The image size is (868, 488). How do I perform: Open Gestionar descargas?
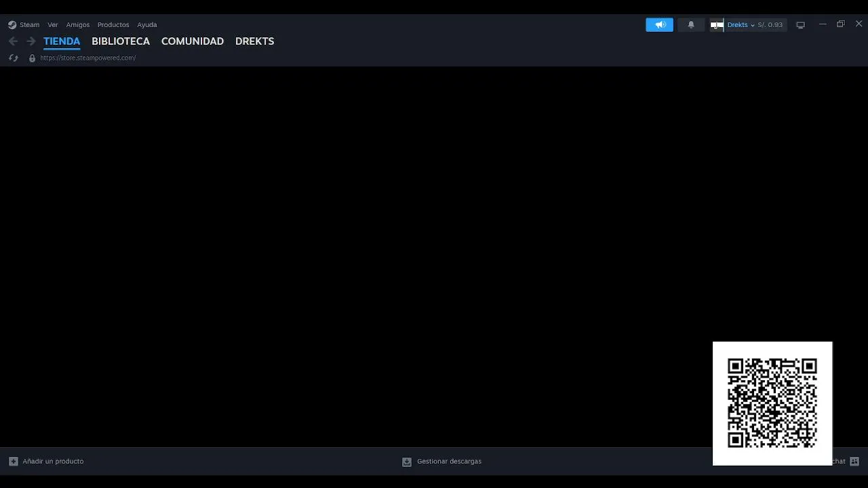point(449,462)
